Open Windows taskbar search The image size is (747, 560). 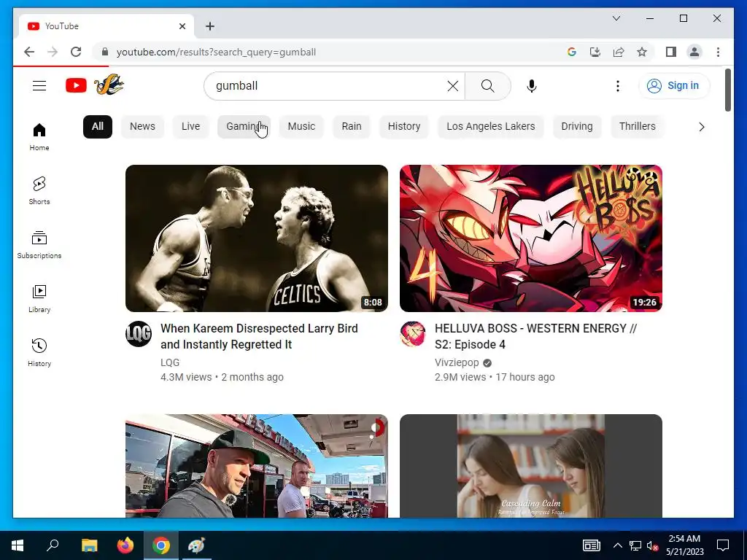pyautogui.click(x=53, y=545)
